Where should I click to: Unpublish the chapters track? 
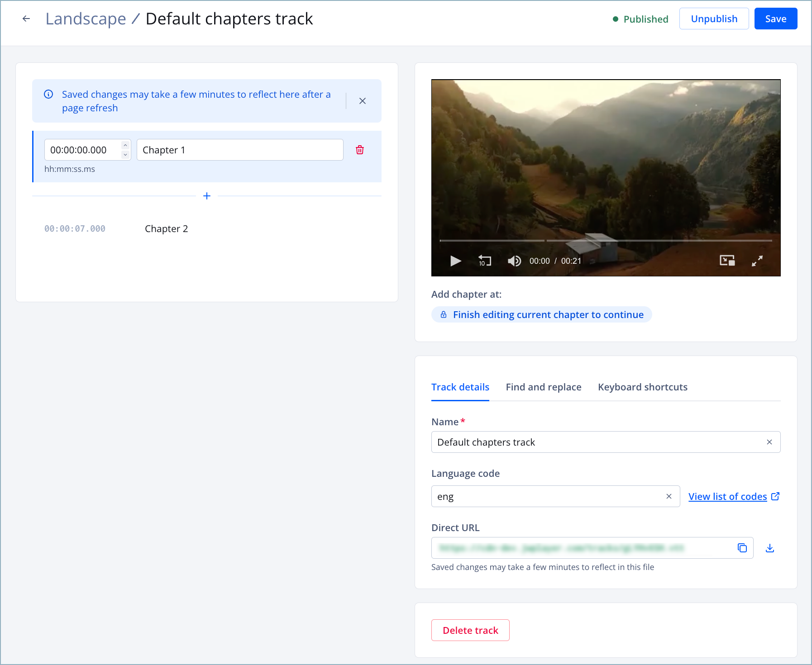pos(714,19)
